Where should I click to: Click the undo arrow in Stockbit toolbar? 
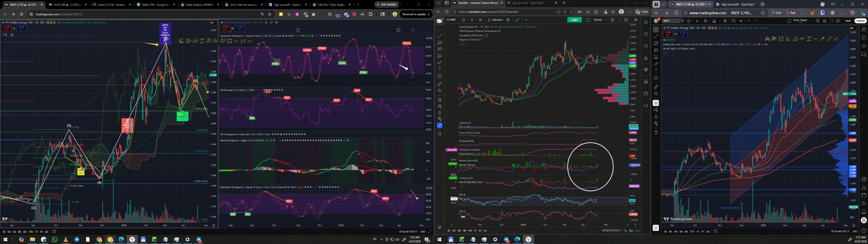526,20
